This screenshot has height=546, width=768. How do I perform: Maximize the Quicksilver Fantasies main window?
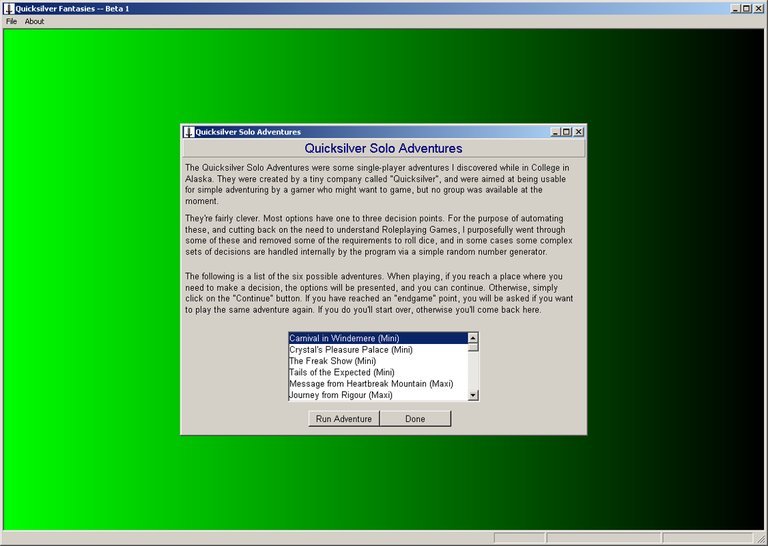coord(747,8)
